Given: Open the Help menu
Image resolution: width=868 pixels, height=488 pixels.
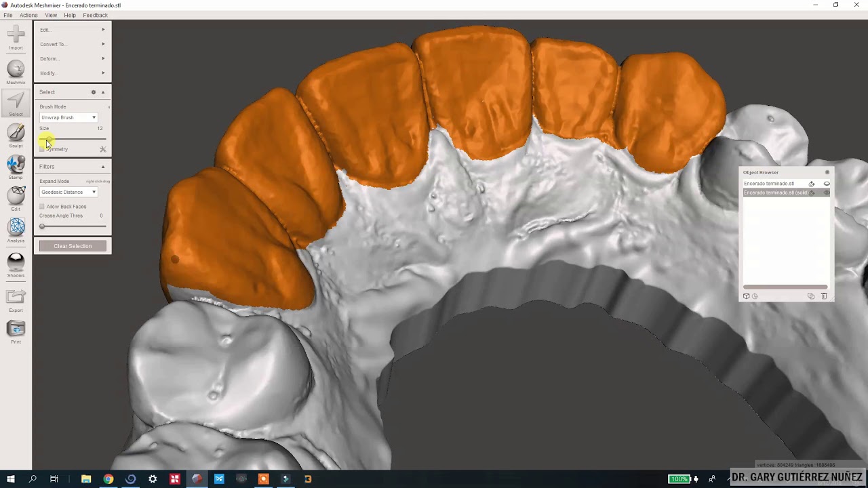Looking at the screenshot, I should [70, 15].
